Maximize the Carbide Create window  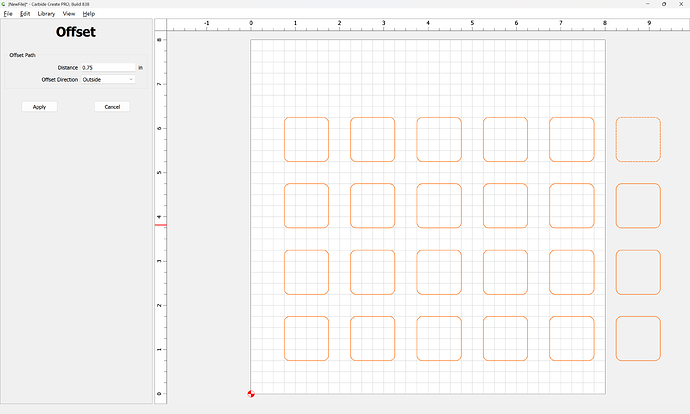click(x=664, y=4)
